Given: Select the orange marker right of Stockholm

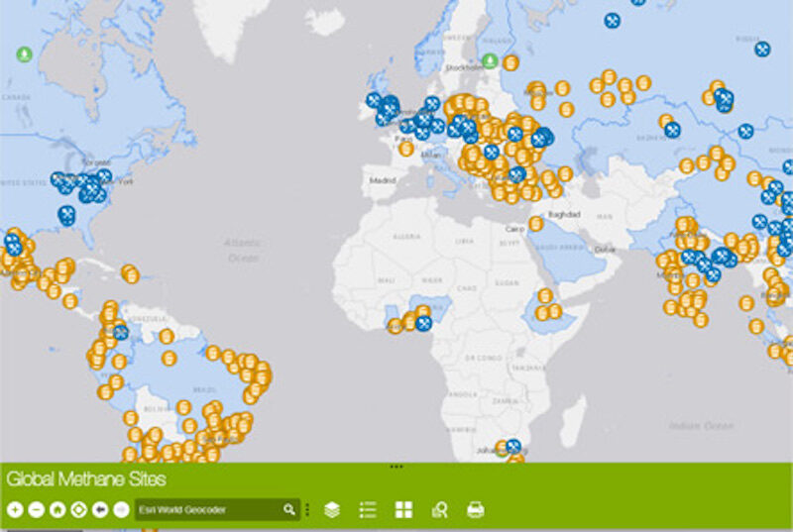Looking at the screenshot, I should pos(510,62).
